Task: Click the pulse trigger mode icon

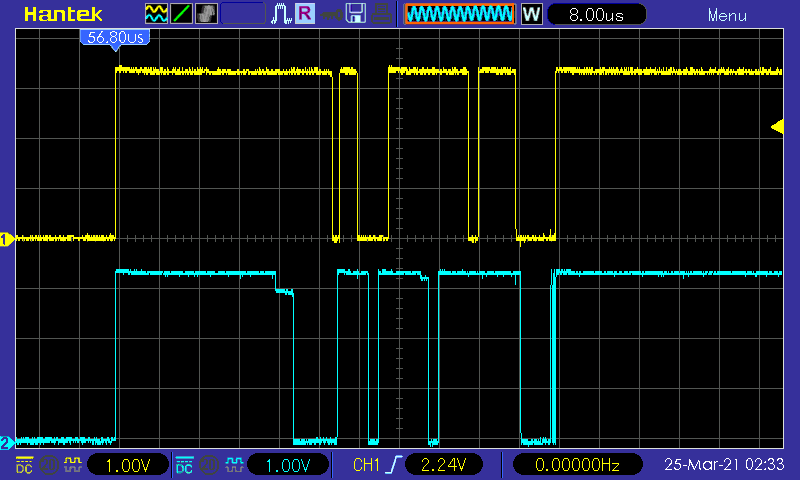Action: coord(281,14)
